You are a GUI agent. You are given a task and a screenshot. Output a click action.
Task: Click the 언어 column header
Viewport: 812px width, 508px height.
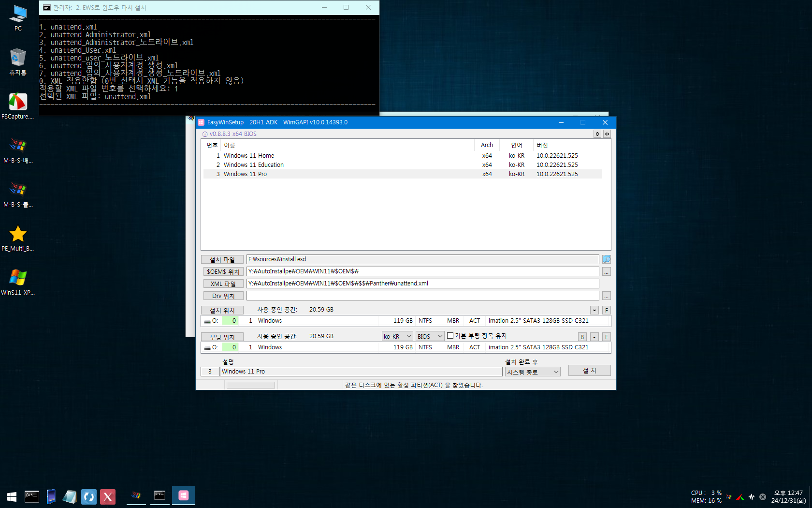click(x=517, y=145)
